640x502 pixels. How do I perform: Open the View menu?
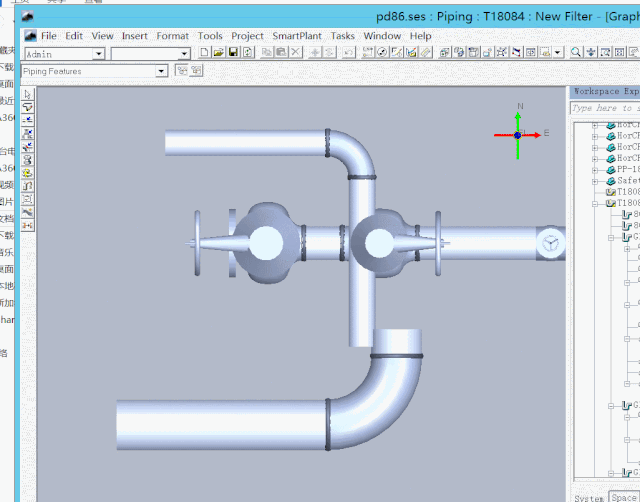(x=102, y=36)
